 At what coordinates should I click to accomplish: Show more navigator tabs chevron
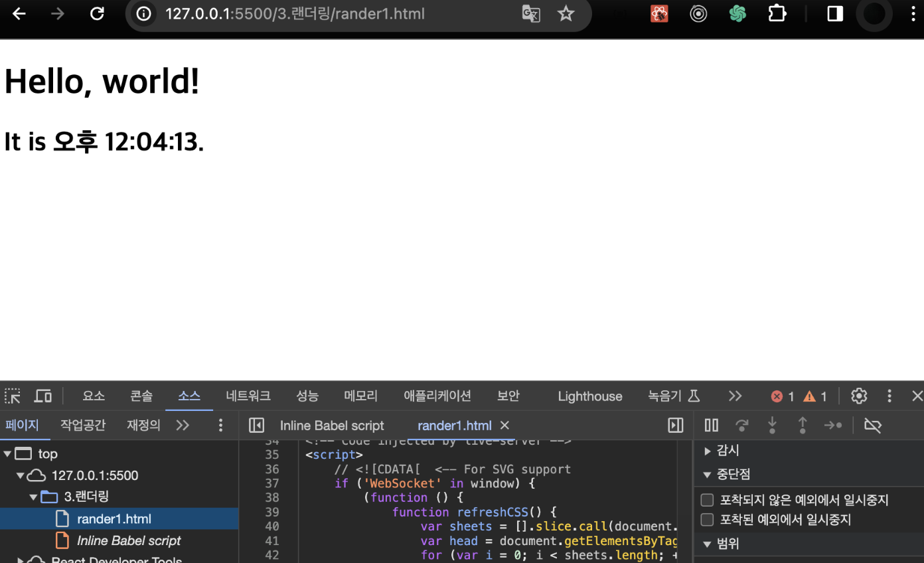pos(183,425)
